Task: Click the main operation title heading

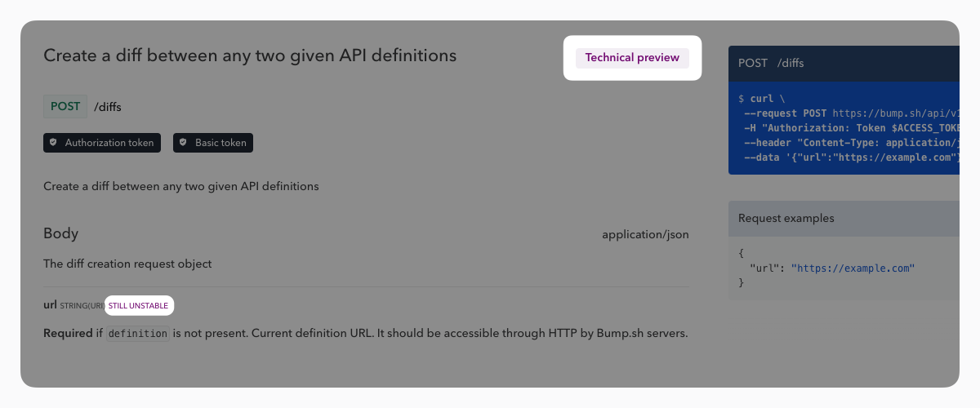Action: (249, 55)
